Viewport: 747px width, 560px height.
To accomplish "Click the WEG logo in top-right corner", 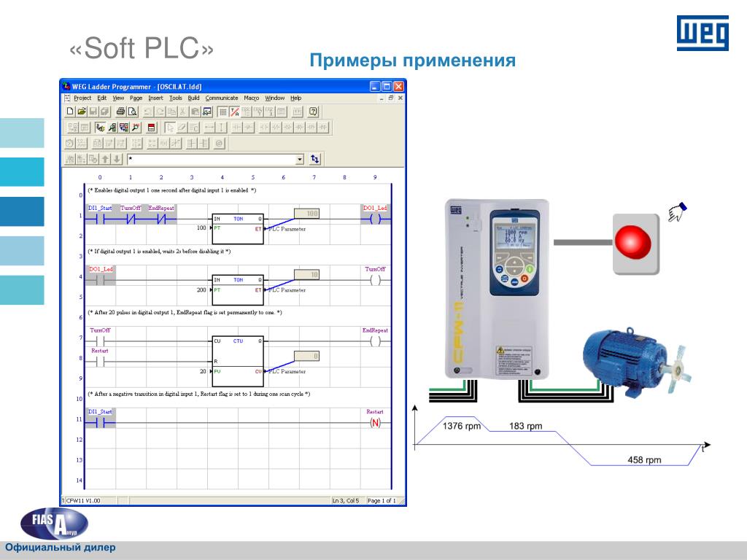I will pyautogui.click(x=703, y=33).
